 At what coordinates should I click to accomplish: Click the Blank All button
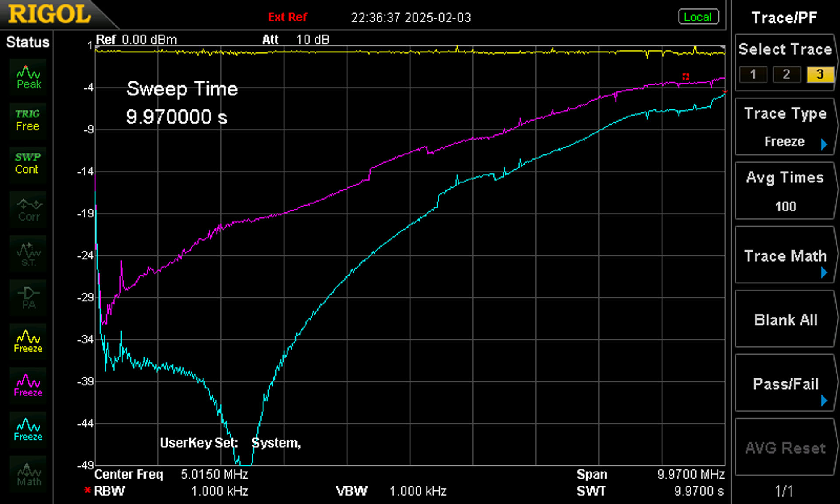tap(785, 319)
